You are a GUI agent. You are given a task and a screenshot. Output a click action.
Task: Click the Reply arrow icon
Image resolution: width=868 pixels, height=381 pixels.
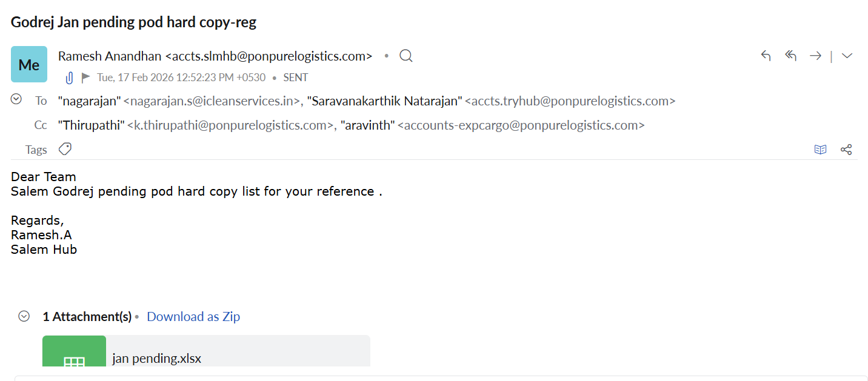766,56
